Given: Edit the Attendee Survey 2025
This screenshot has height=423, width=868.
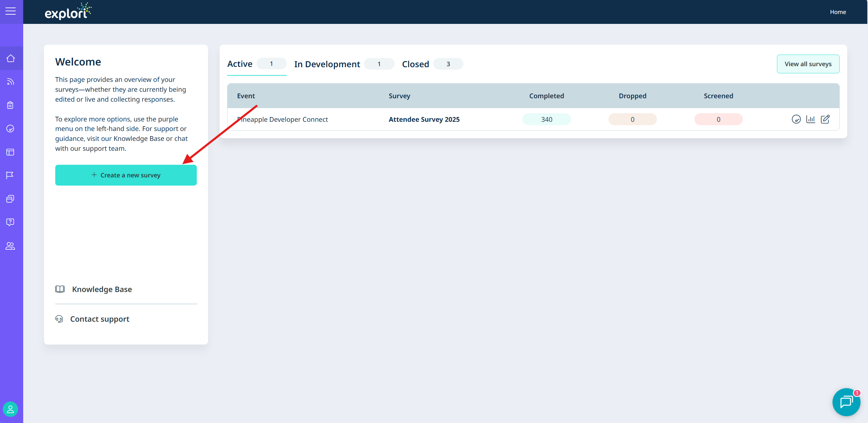Looking at the screenshot, I should pyautogui.click(x=825, y=119).
